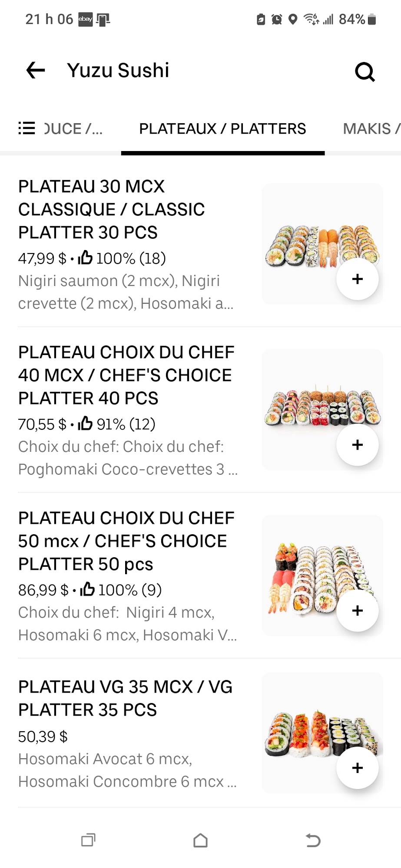This screenshot has height=868, width=401.
Task: Go back with the arrow icon
Action: point(36,70)
